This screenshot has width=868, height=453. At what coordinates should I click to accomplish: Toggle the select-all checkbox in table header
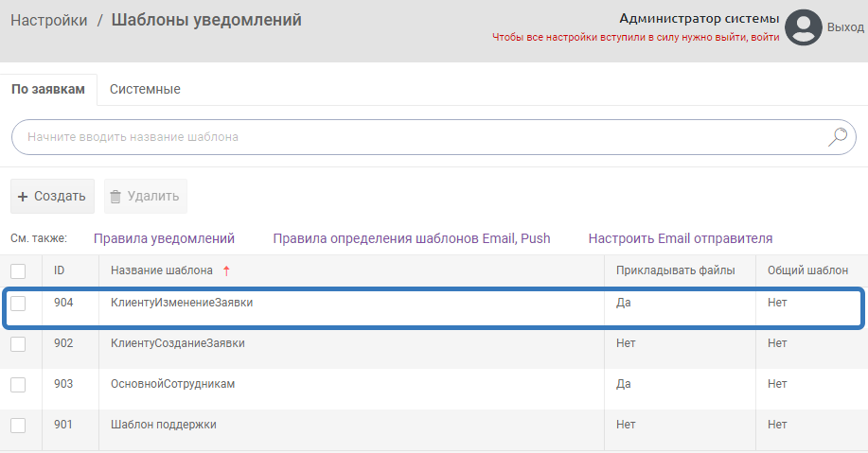[19, 270]
